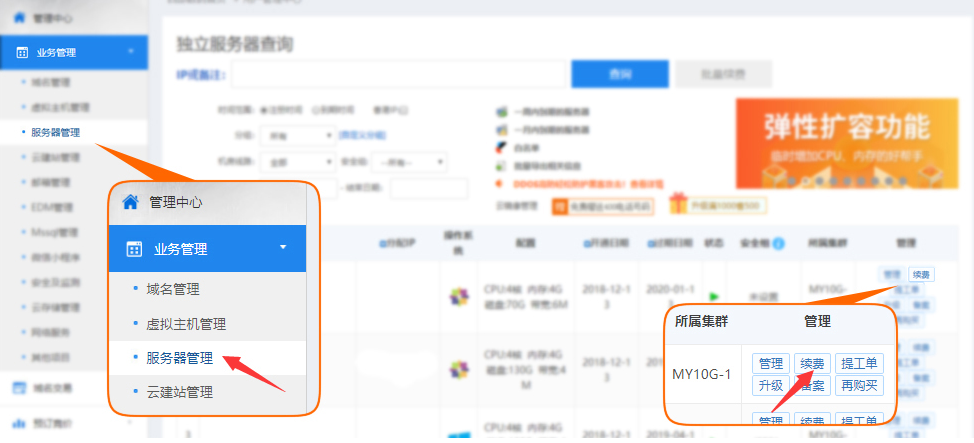Select 云建站管理 in the enlarged menu
This screenshot has height=443, width=974.
[180, 392]
